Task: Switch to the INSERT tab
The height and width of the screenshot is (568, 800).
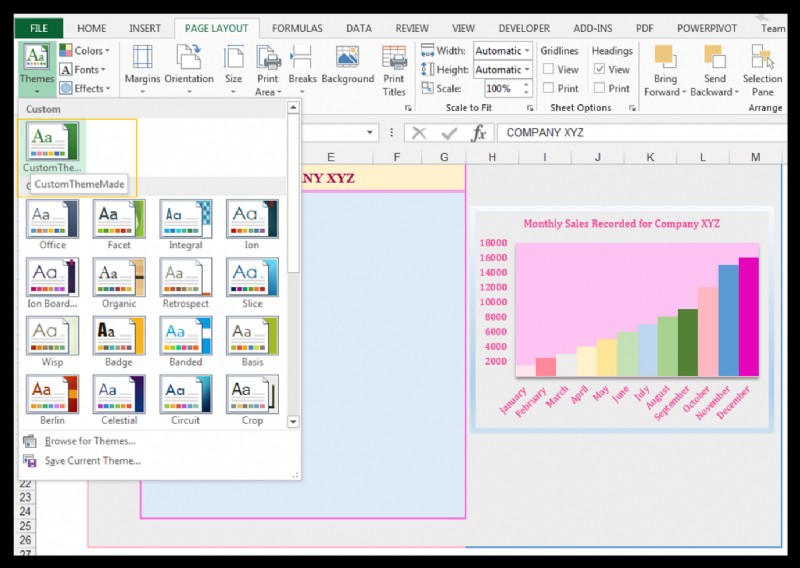Action: click(145, 28)
